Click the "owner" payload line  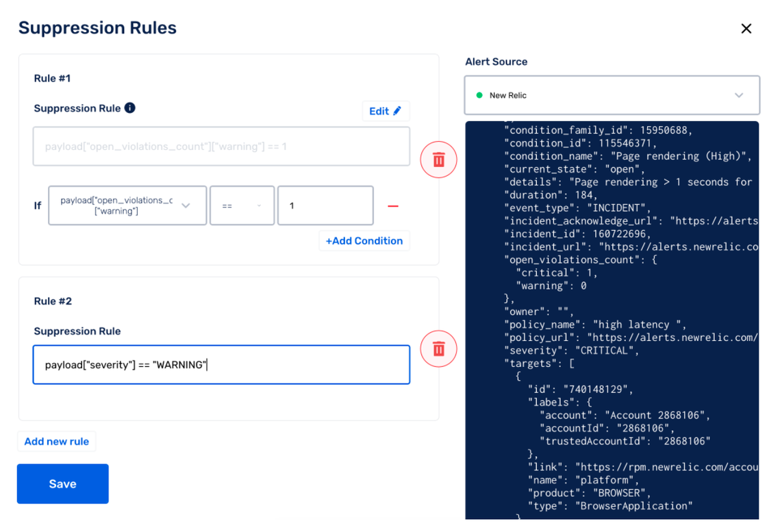click(x=538, y=312)
